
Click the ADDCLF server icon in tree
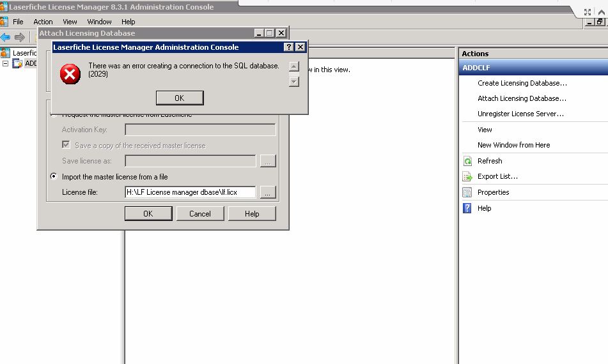17,63
